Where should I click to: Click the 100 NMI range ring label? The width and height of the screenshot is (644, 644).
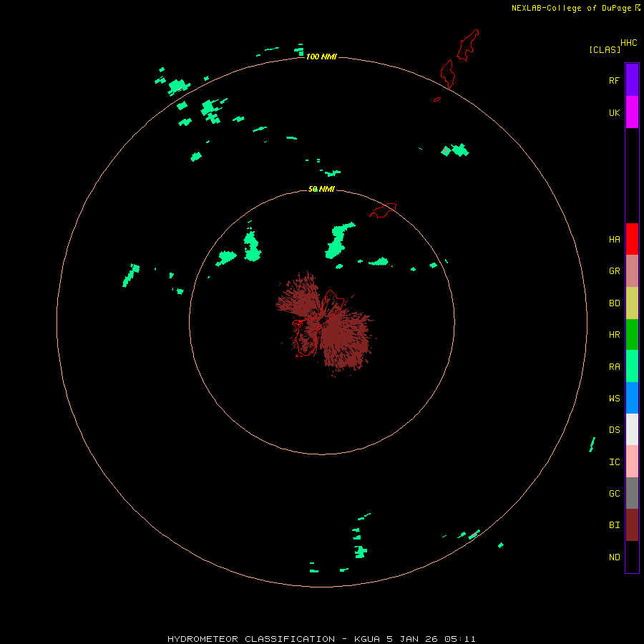[x=321, y=57]
